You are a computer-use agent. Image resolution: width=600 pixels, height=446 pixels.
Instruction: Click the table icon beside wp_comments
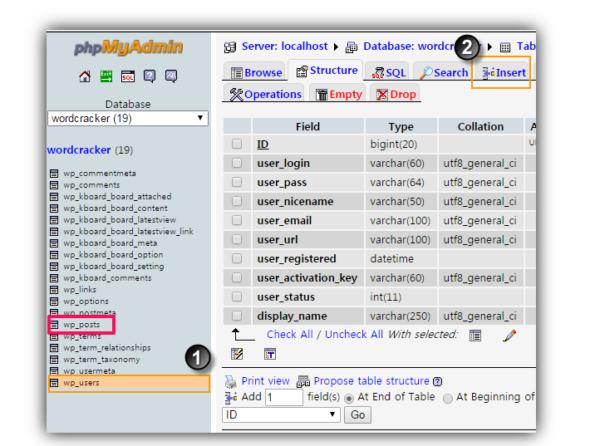point(54,185)
